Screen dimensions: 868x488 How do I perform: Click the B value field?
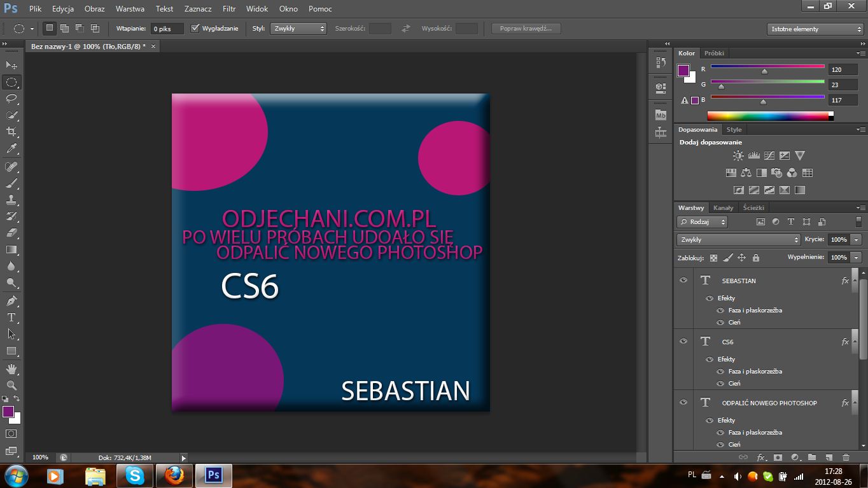(843, 100)
